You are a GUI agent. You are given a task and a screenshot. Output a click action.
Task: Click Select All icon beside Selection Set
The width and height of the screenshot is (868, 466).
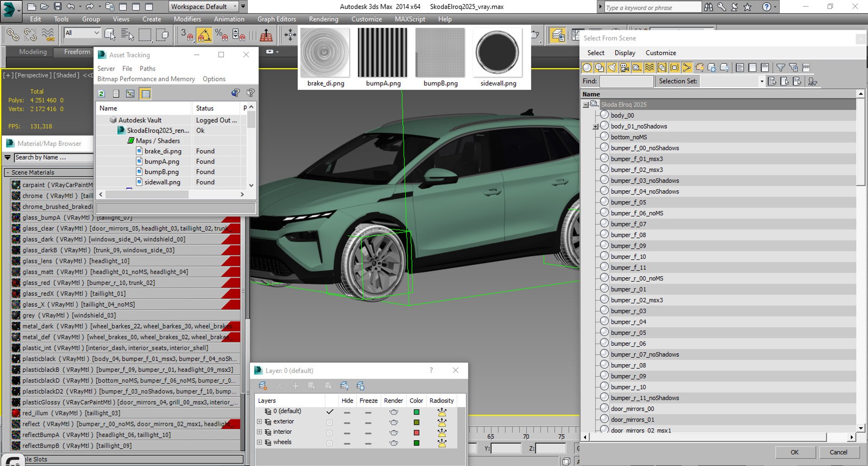click(x=772, y=81)
